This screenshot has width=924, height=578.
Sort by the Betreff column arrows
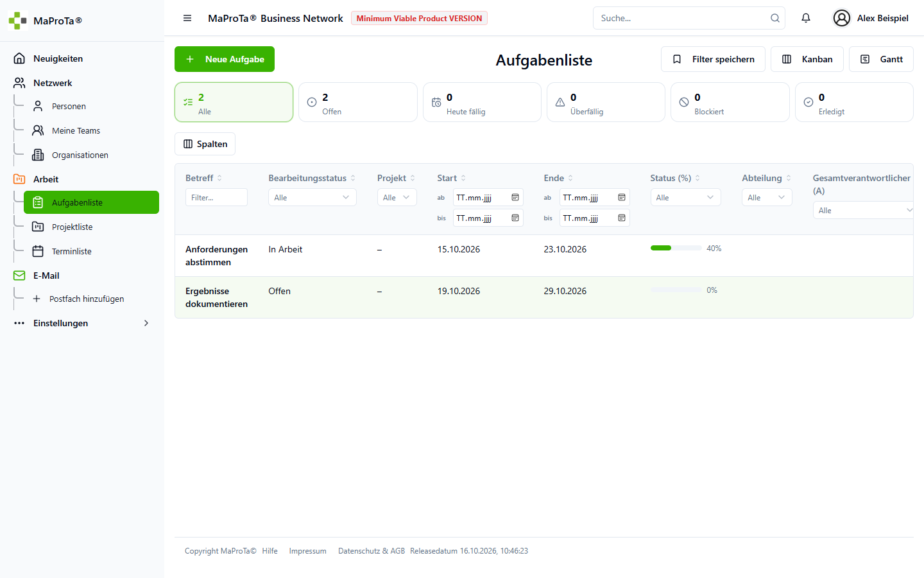point(219,178)
